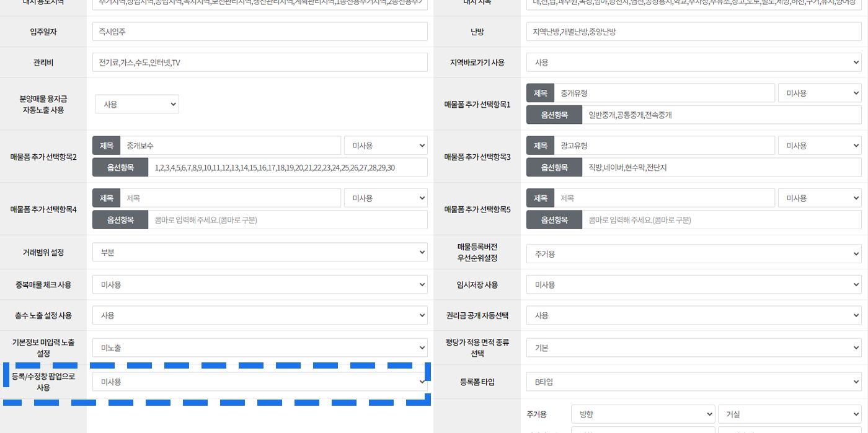Open the 층수 노출 설정 사용 dropdown

(260, 315)
